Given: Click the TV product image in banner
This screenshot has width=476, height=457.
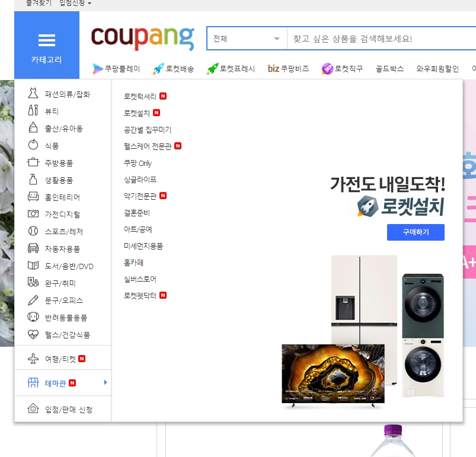Looking at the screenshot, I should pyautogui.click(x=333, y=375).
